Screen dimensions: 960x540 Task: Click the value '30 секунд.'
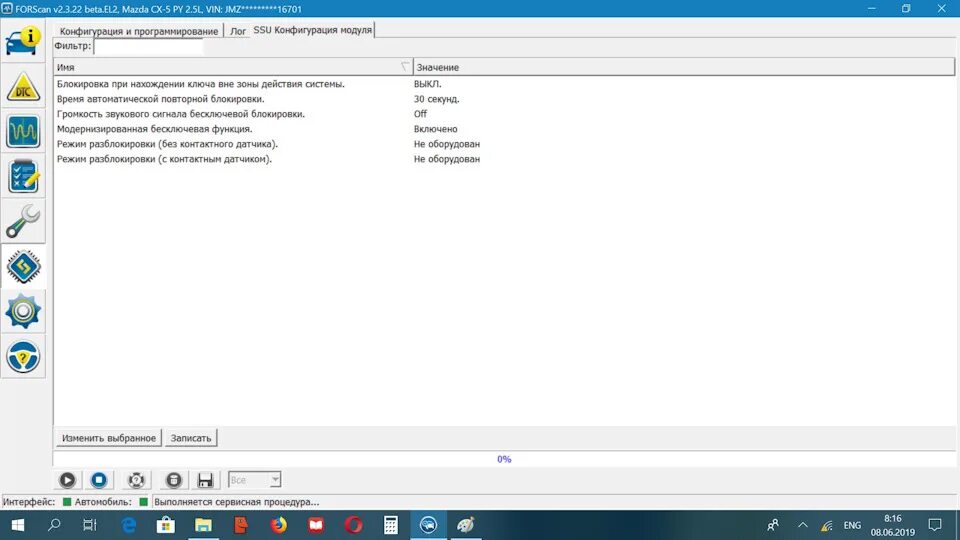point(437,99)
